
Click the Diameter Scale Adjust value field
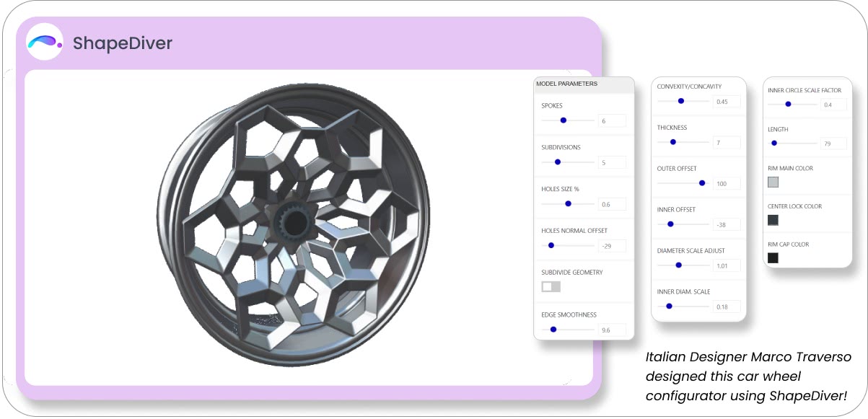(x=727, y=265)
